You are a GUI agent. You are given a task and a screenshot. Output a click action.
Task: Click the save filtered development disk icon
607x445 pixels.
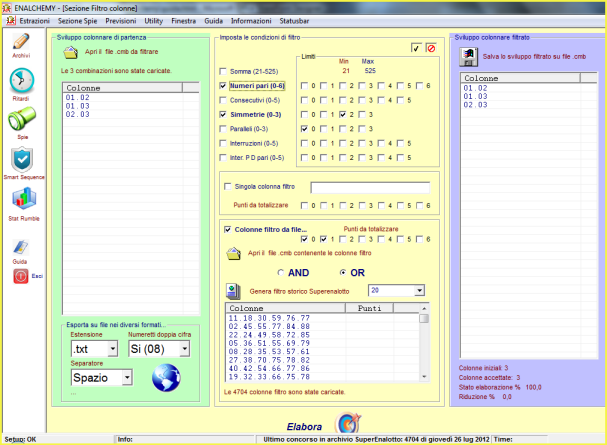coord(468,57)
